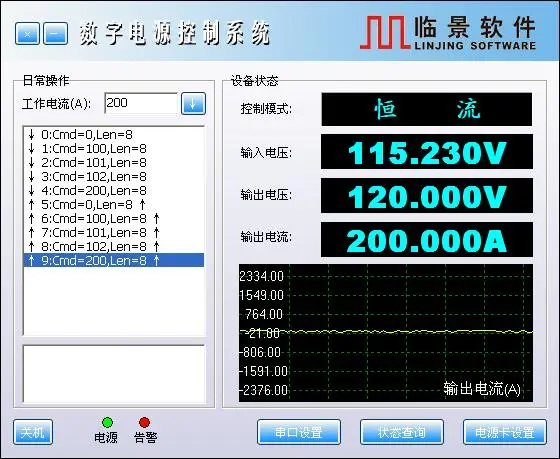Select log entry 0:Cmd=0,Len=8

click(114, 135)
